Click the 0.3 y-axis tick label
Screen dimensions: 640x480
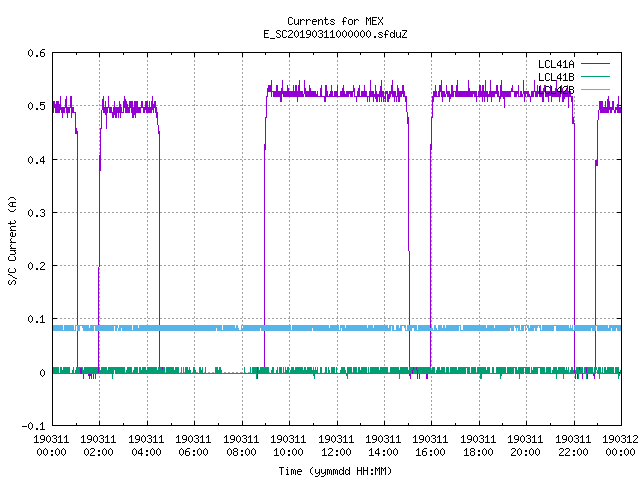coord(36,213)
